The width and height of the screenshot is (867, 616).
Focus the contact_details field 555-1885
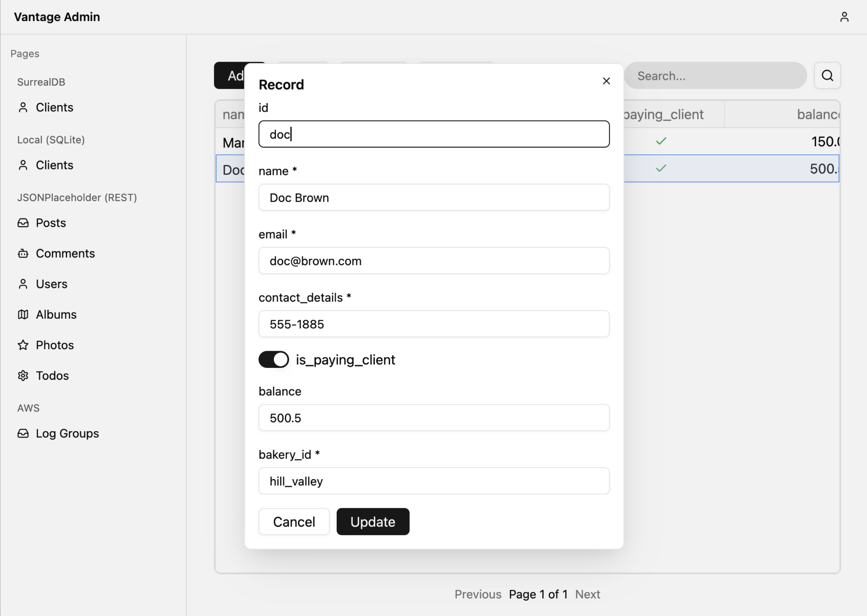pos(434,324)
